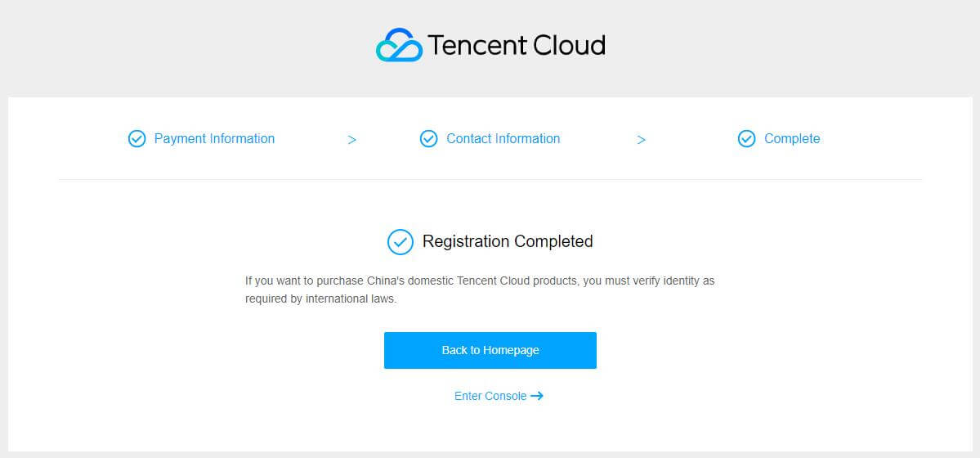Click the Contact Information checkmark icon
Screen dimensions: 980x458
point(429,139)
